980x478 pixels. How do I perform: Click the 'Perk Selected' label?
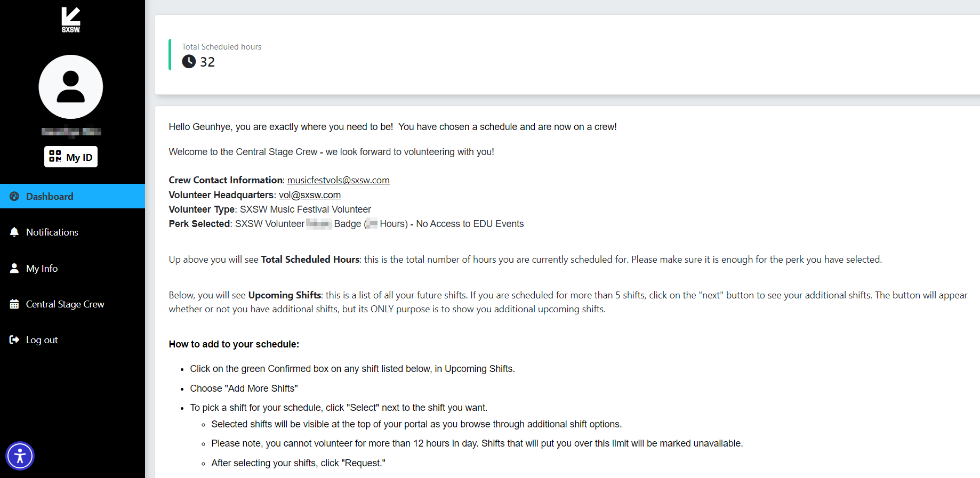click(199, 224)
